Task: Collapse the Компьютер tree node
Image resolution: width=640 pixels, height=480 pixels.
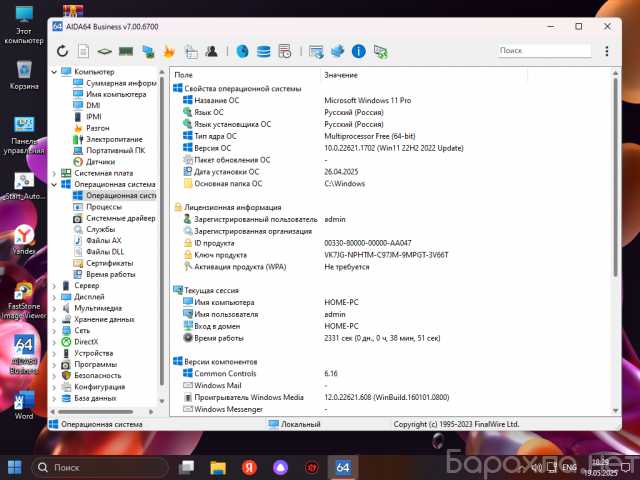Action: point(54,72)
